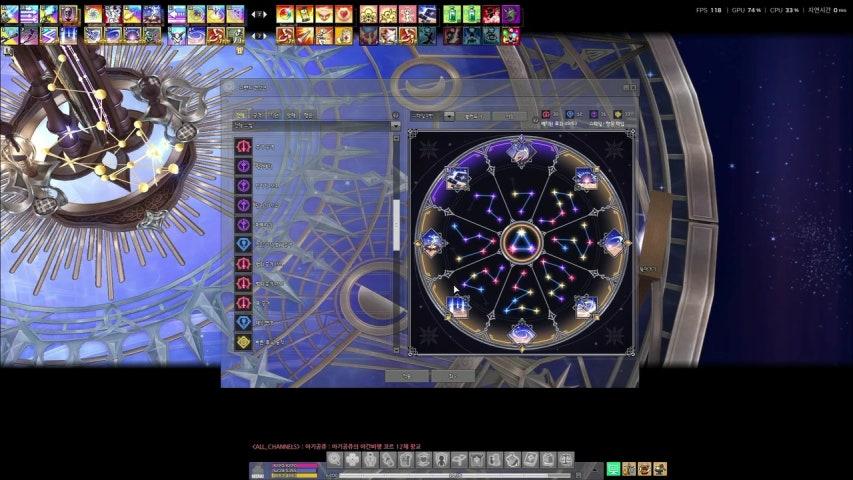Click the blue currency icon above the wheel
Image resolution: width=853 pixels, height=480 pixels.
click(570, 114)
